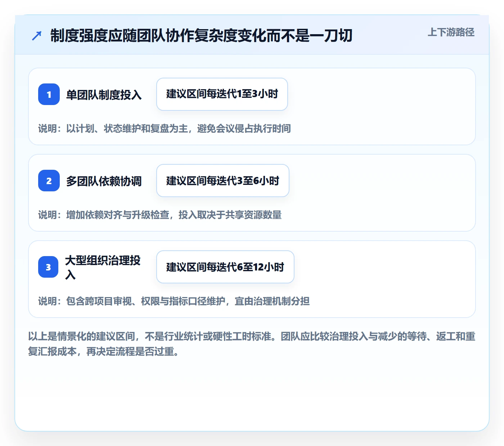Click the number 3 badge for 大型组织治理投入

[x=48, y=267]
